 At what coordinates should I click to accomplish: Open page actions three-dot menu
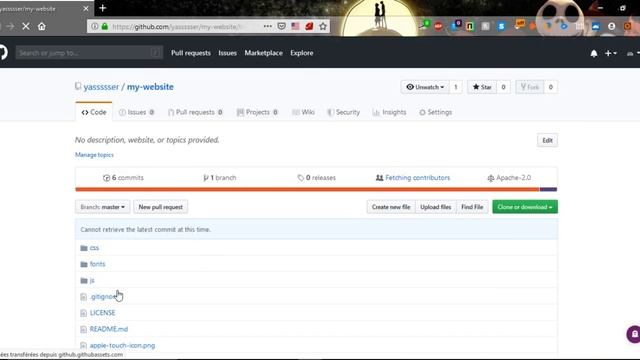268,27
